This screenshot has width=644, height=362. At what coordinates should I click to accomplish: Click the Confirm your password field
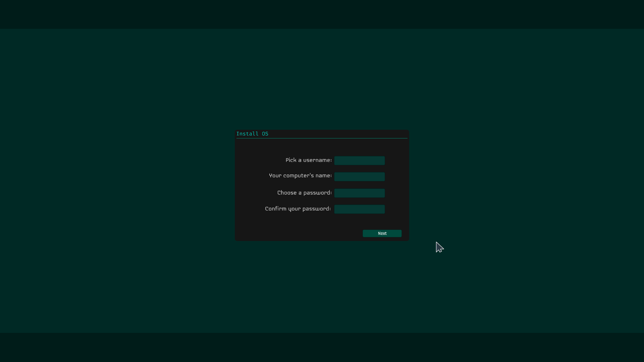pyautogui.click(x=359, y=209)
